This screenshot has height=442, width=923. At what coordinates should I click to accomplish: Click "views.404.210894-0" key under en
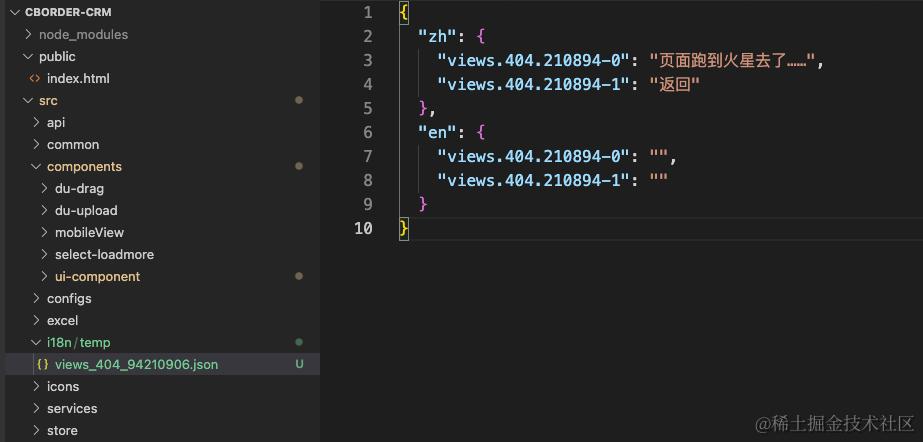[x=534, y=156]
